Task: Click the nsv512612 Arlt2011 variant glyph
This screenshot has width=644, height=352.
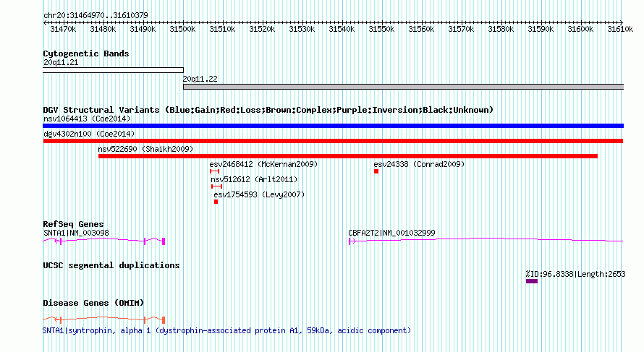Action: pyautogui.click(x=216, y=186)
